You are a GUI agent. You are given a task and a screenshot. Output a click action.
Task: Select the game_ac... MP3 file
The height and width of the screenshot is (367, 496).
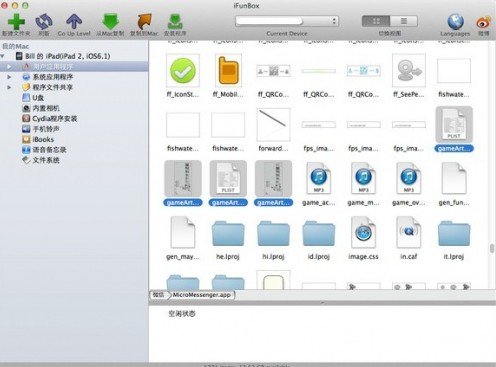coord(318,178)
